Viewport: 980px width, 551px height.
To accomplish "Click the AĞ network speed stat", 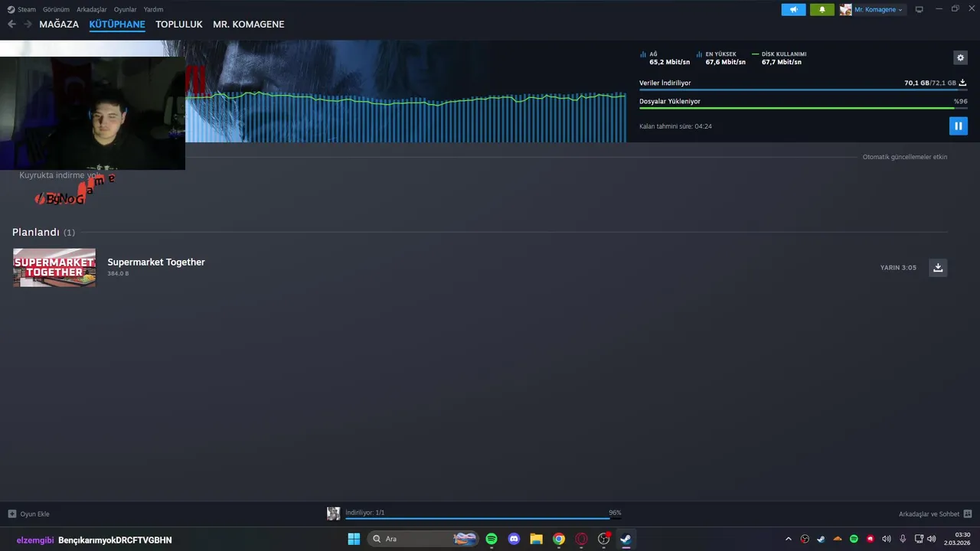I will (x=665, y=58).
